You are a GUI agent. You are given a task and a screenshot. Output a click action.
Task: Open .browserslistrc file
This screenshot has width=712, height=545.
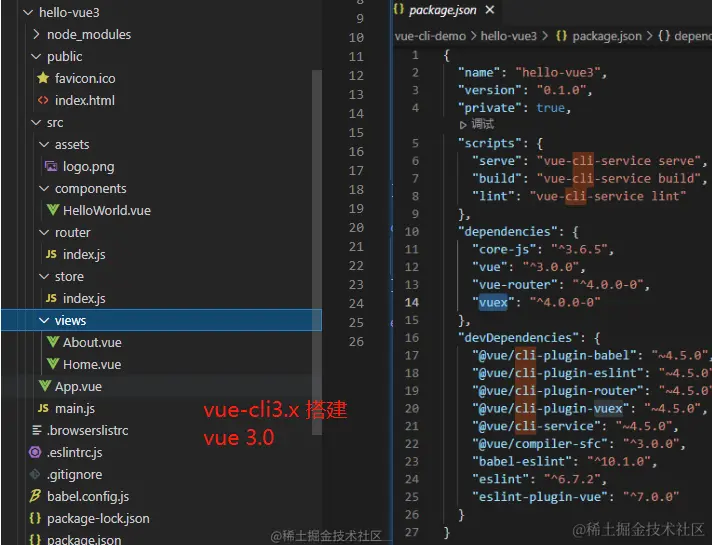88,431
